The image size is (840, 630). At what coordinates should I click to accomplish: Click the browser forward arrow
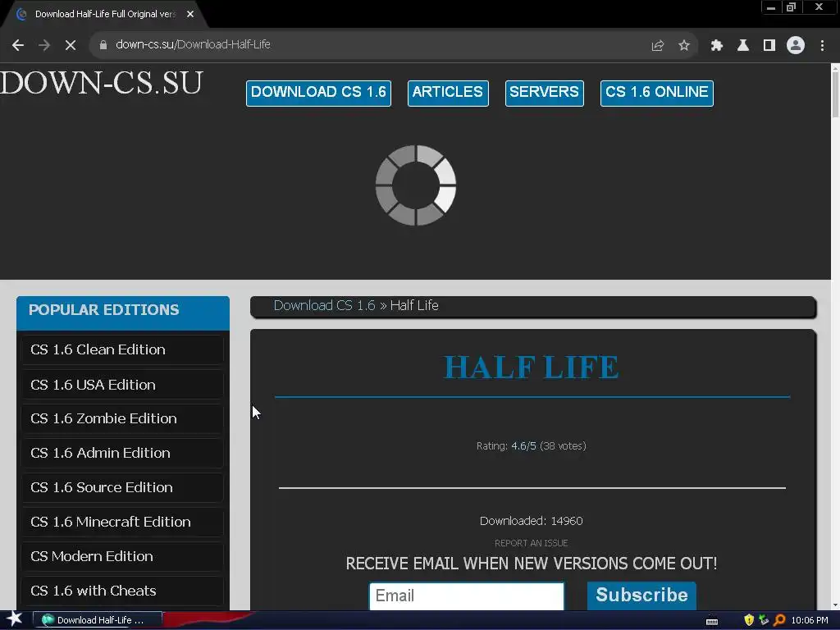pos(44,46)
